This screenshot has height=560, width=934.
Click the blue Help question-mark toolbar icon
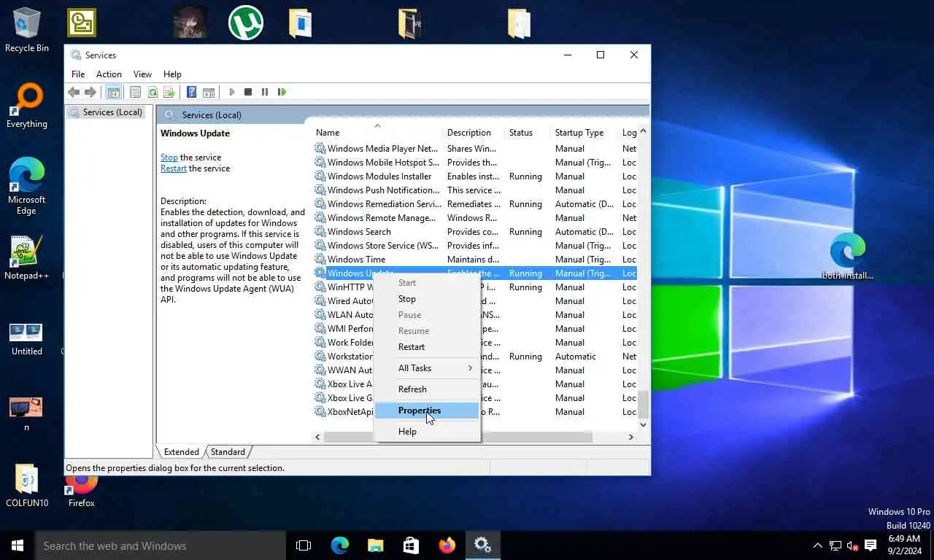[191, 92]
